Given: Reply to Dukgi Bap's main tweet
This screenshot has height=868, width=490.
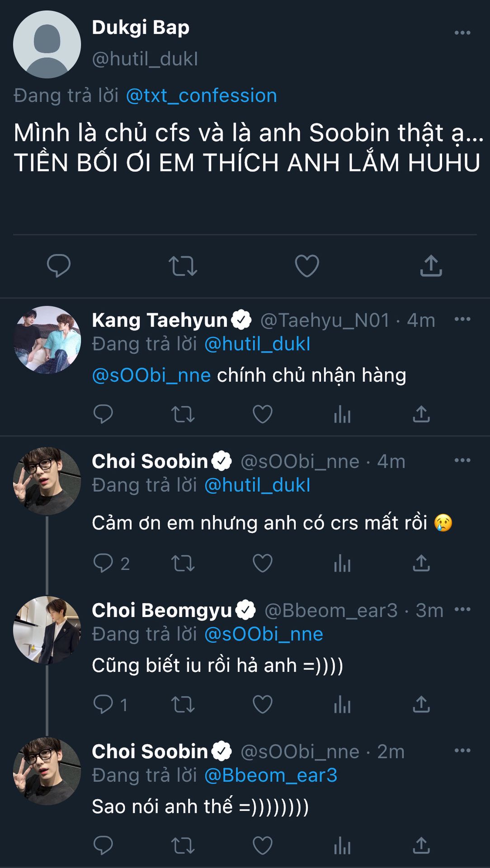Looking at the screenshot, I should coord(59,265).
